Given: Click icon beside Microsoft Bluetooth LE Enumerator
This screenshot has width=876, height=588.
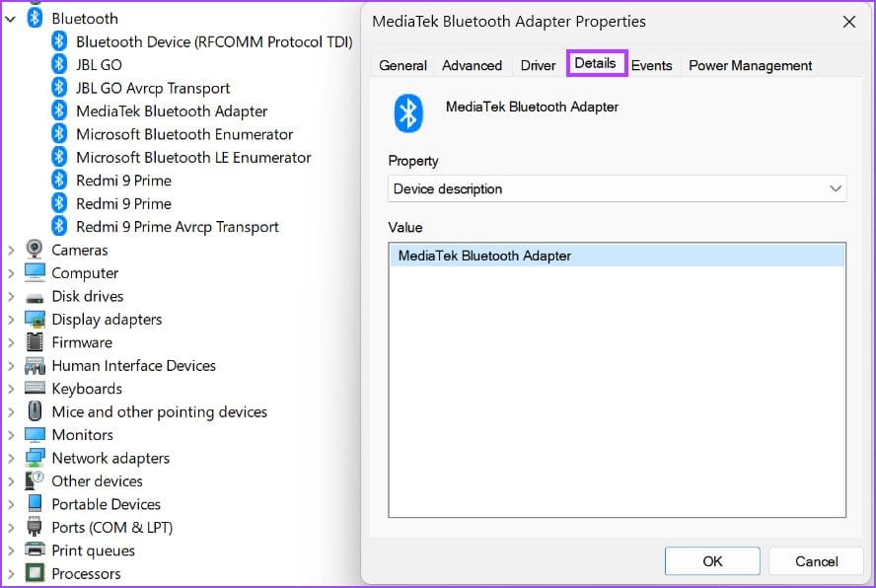Looking at the screenshot, I should pyautogui.click(x=59, y=157).
